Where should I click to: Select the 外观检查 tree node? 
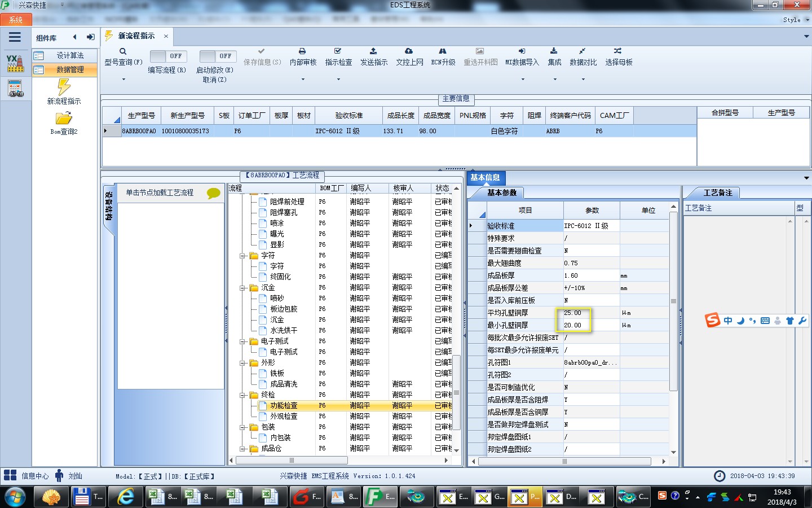coord(284,417)
